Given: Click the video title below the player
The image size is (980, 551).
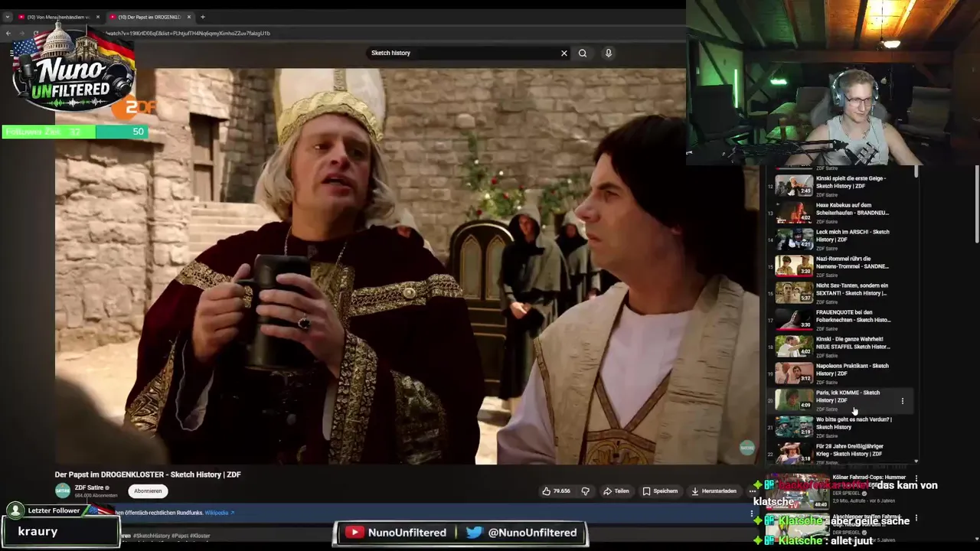Looking at the screenshot, I should pos(148,474).
